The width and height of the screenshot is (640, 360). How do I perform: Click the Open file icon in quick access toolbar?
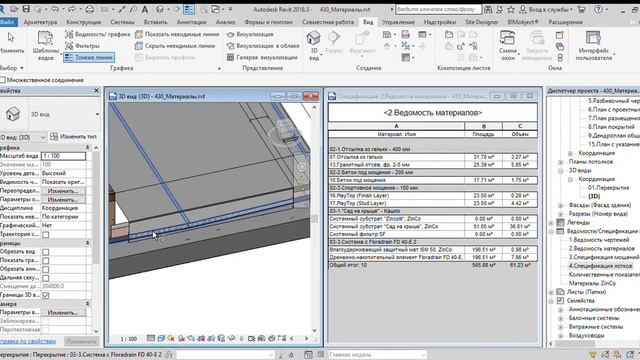(x=15, y=9)
